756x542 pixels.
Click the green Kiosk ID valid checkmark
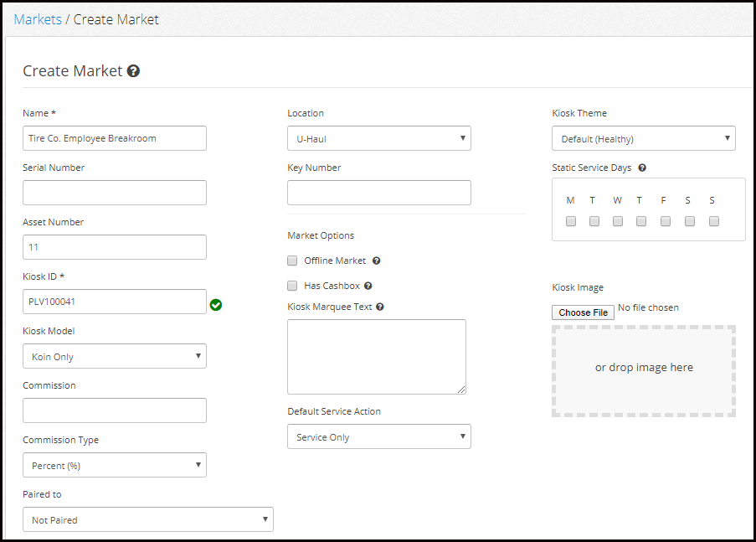[216, 305]
